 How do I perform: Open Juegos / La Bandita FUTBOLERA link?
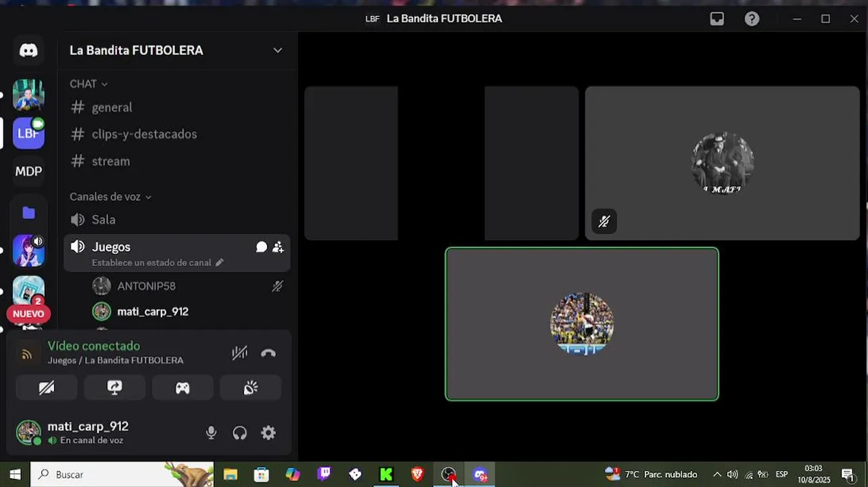pos(116,361)
